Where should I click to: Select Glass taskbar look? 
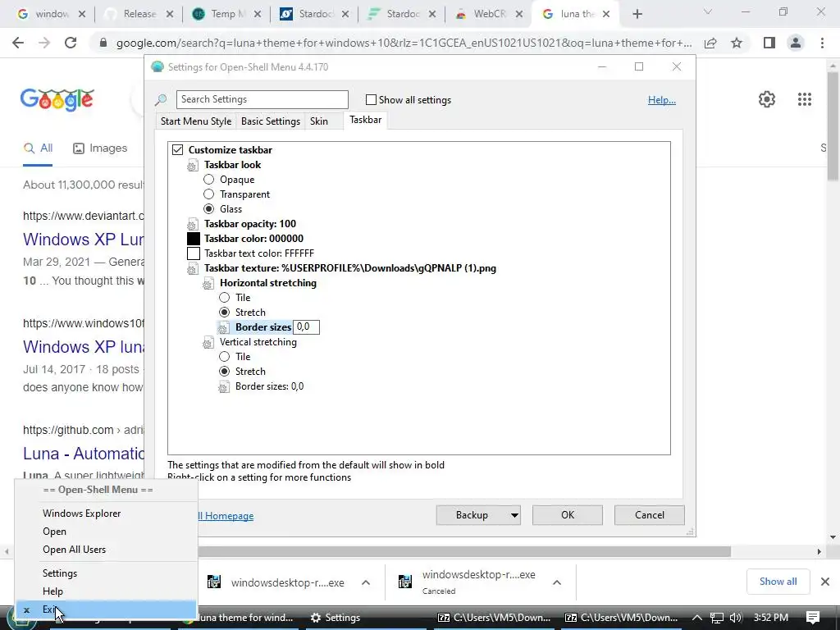(209, 209)
